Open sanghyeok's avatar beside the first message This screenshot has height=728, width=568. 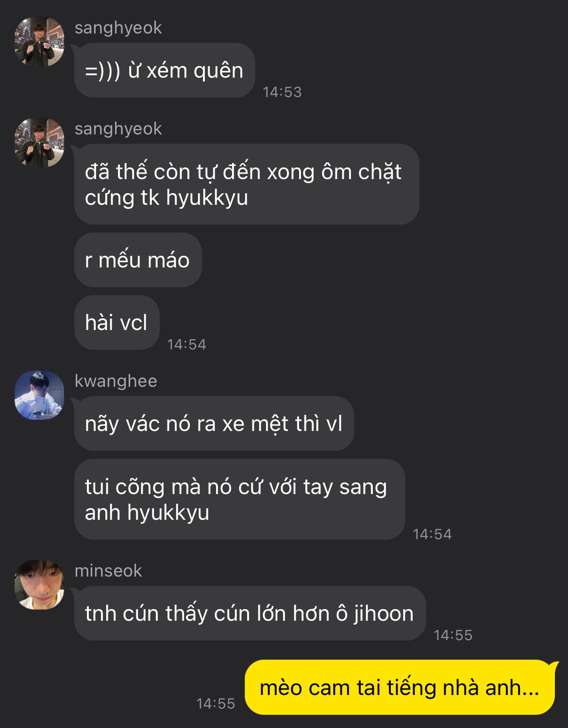39,41
